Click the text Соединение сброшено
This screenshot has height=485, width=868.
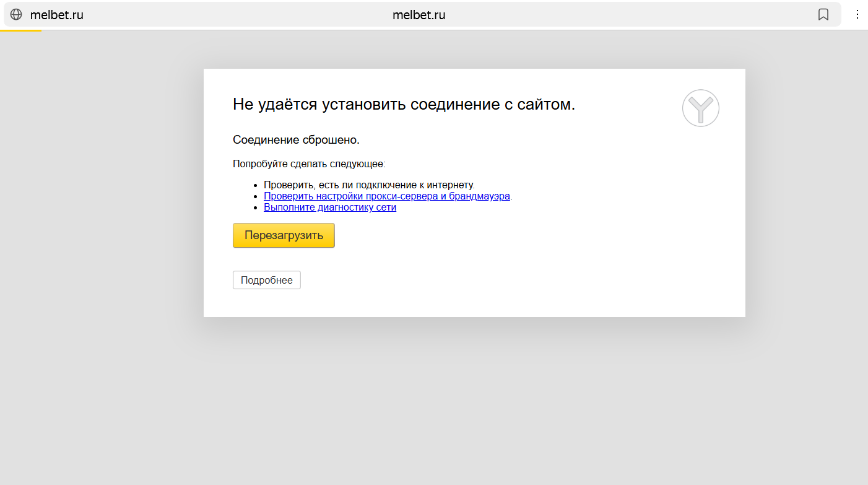click(296, 140)
